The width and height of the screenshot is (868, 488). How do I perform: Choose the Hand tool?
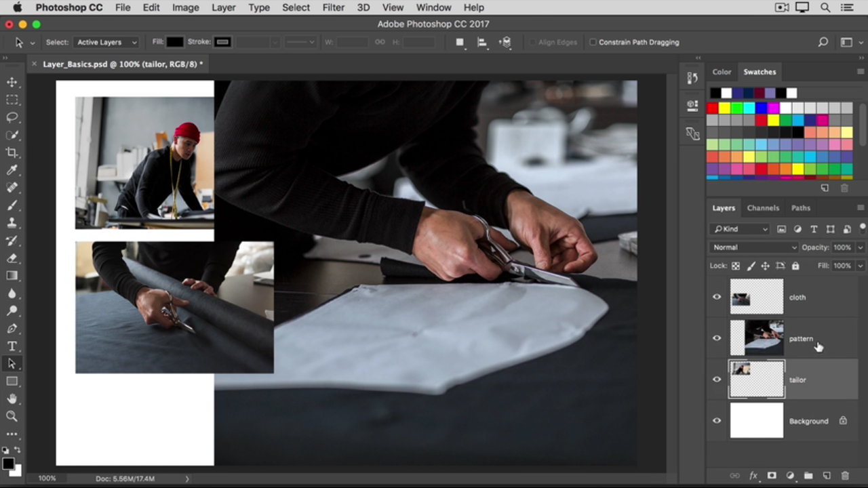(12, 399)
